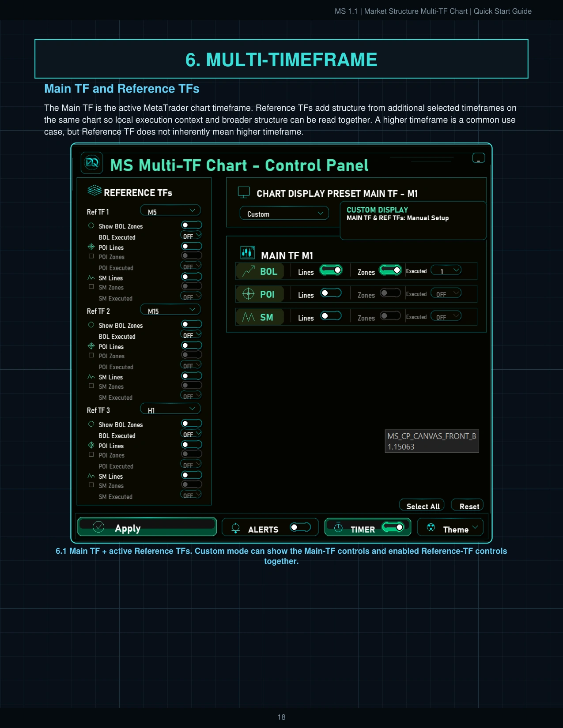Open Main TF POI Executed OFF dropdown

pos(446,293)
